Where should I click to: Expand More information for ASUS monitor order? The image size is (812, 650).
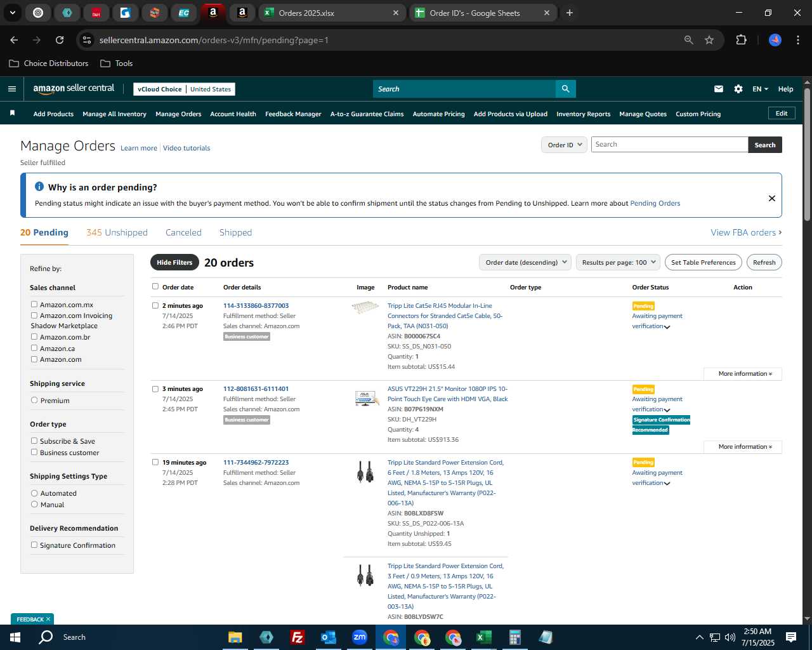pyautogui.click(x=743, y=447)
